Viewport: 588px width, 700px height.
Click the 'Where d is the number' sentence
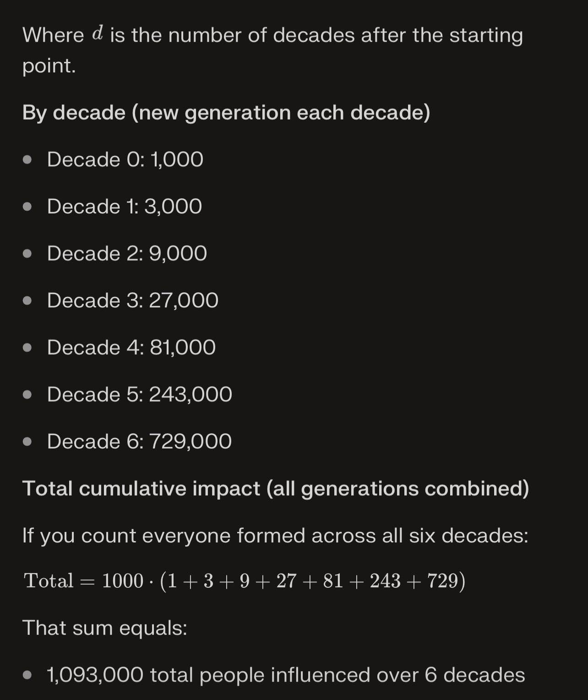(272, 50)
